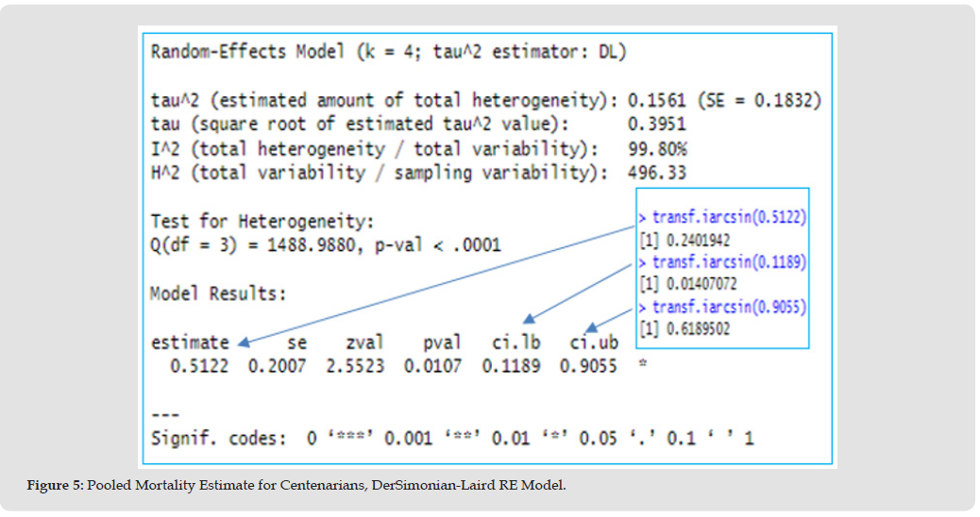Click the Random-Effects Model heading line
Image resolution: width=980 pixels, height=517 pixels.
coord(388,52)
